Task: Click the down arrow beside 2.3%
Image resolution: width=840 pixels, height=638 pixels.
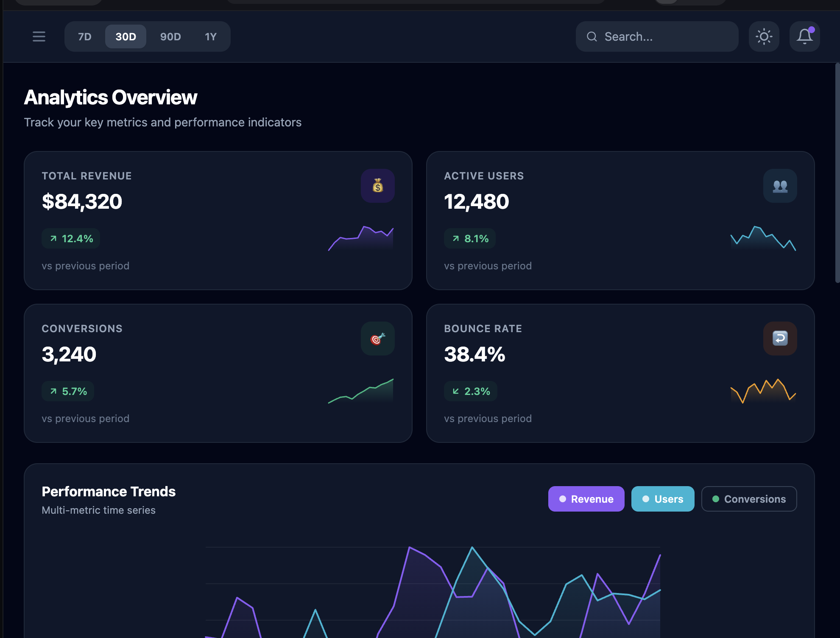Action: (x=456, y=392)
